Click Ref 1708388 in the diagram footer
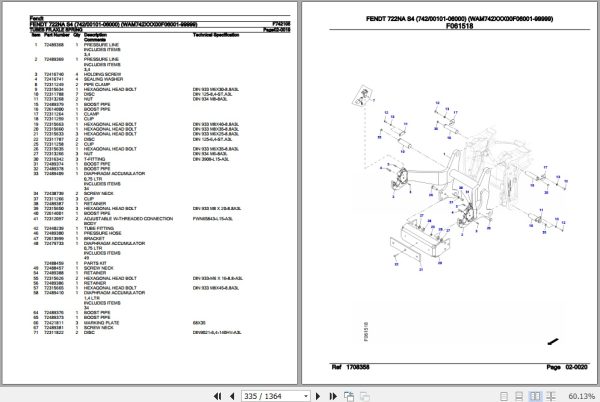This screenshot has width=600, height=402. pos(350,367)
